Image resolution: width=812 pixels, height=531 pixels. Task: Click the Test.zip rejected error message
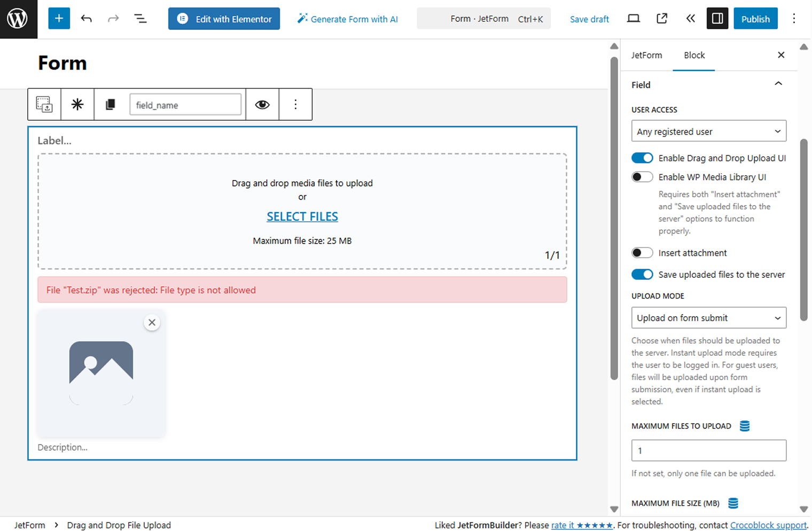[x=302, y=290]
